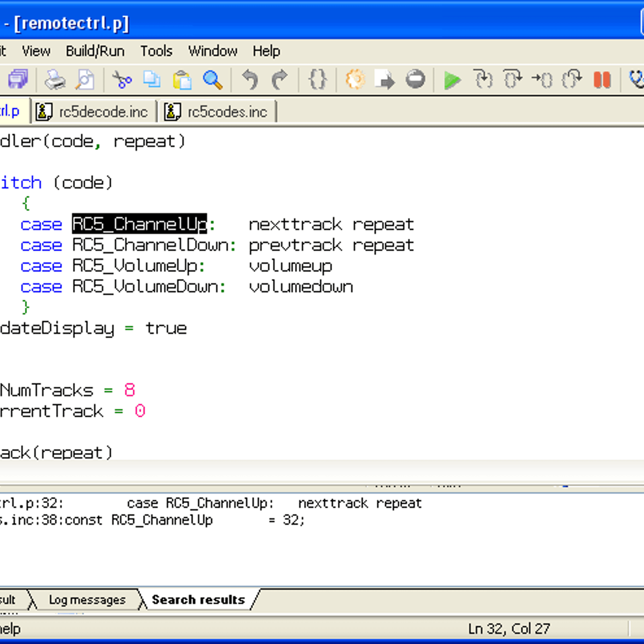Screen dimensions: 644x644
Task: Undo the last edit
Action: (x=250, y=80)
